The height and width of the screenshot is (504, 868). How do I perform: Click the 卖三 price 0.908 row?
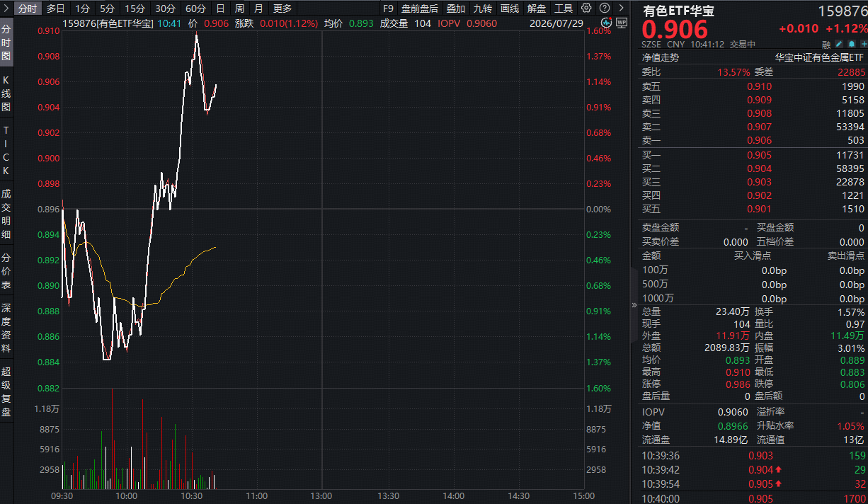[753, 113]
